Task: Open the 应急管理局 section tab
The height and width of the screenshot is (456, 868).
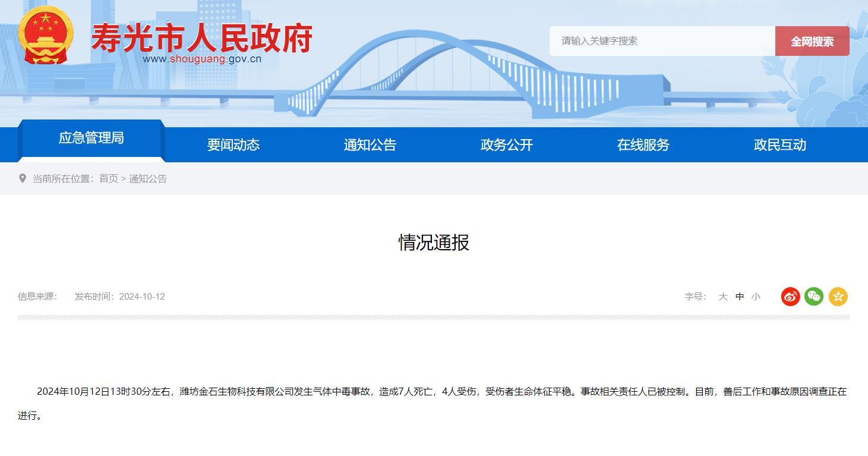Action: (91, 137)
